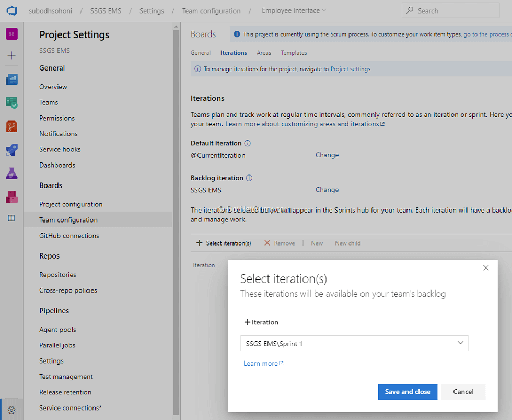Viewport: 512px width, 420px height.
Task: Open Agent pools settings
Action: coord(57,330)
